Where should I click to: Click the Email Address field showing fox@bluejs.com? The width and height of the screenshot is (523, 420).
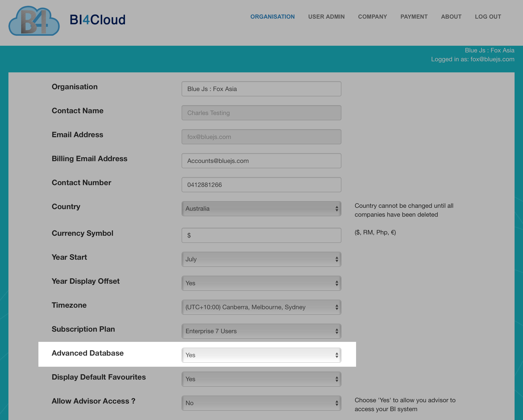261,137
